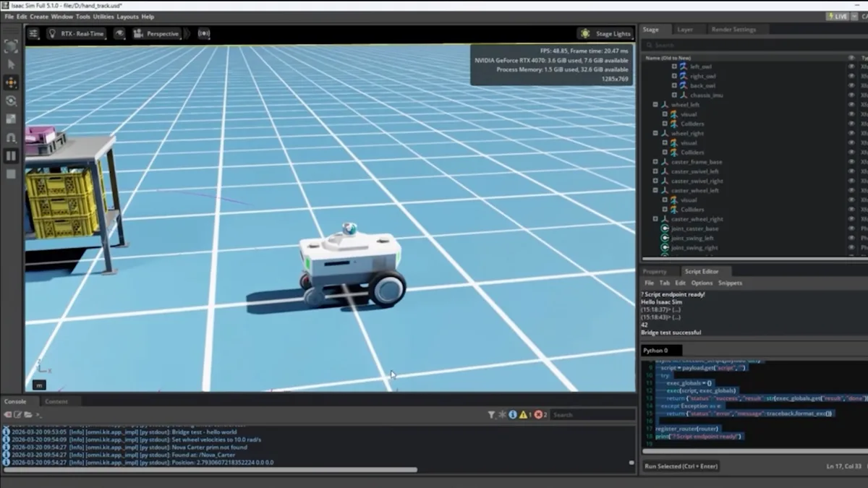Open the Edit menu

tap(22, 17)
